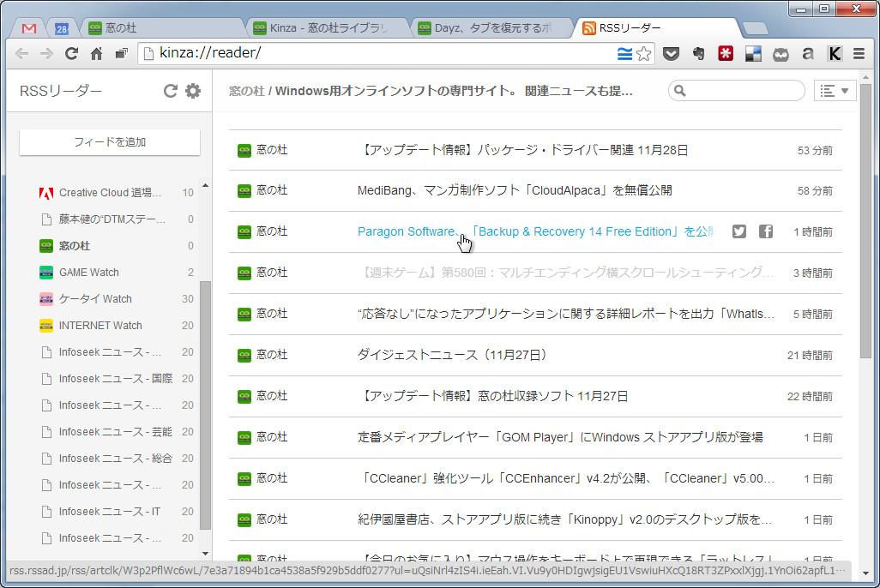Open the RSS reader settings gear
The width and height of the screenshot is (880, 588).
pos(192,91)
